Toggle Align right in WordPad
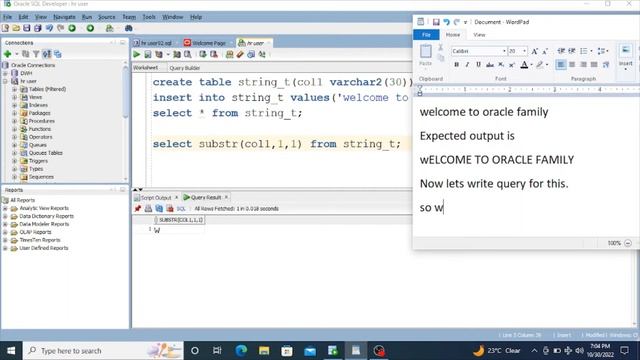Screen dimensions: 640x360 583,64
